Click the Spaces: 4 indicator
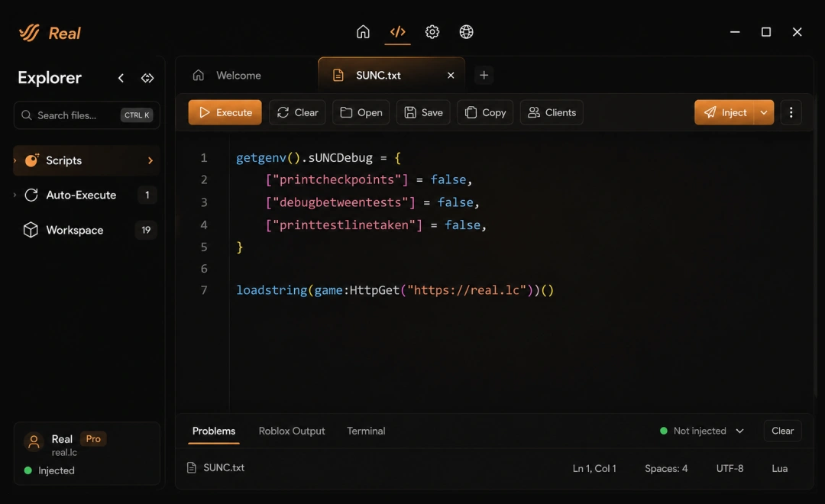Image resolution: width=825 pixels, height=504 pixels. [666, 468]
